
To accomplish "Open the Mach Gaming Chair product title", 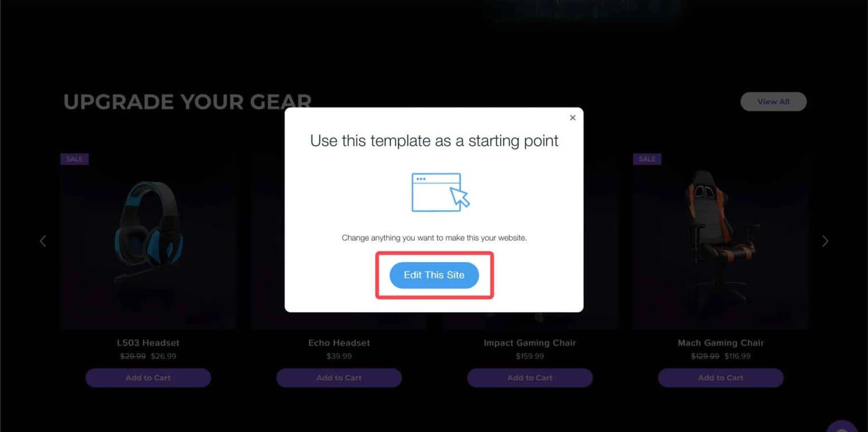I will [x=721, y=343].
